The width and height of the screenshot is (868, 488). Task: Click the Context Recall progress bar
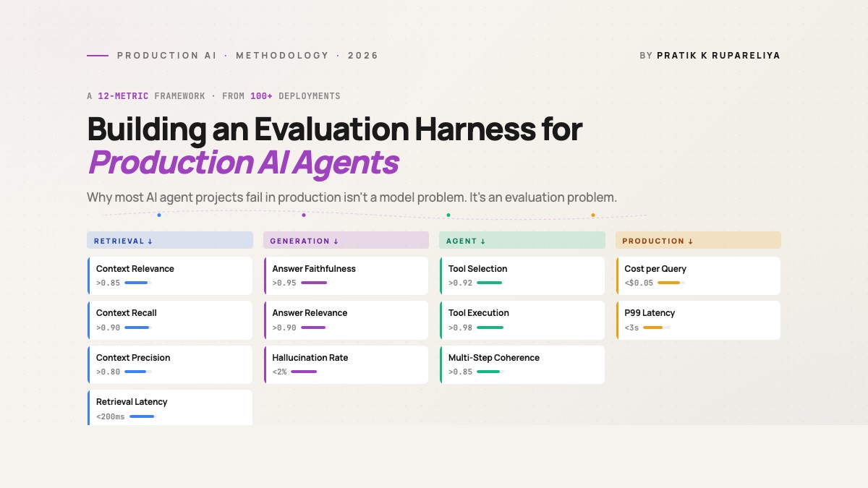[138, 328]
